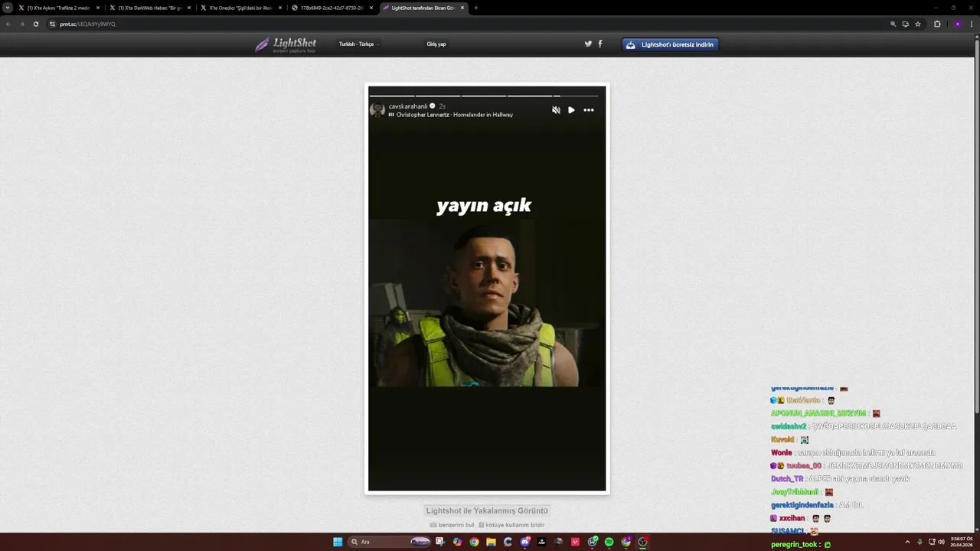Click chat username Wonle
The width and height of the screenshot is (980, 551).
click(781, 453)
